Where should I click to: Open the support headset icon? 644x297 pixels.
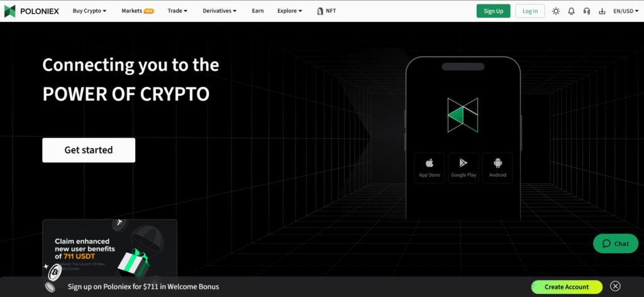(587, 11)
